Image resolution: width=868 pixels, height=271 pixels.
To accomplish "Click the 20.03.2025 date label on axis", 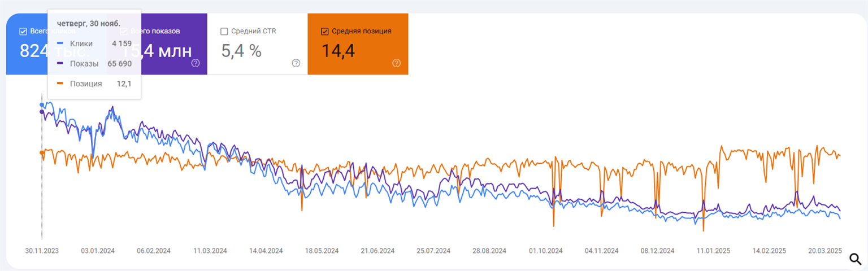I will coord(826,251).
